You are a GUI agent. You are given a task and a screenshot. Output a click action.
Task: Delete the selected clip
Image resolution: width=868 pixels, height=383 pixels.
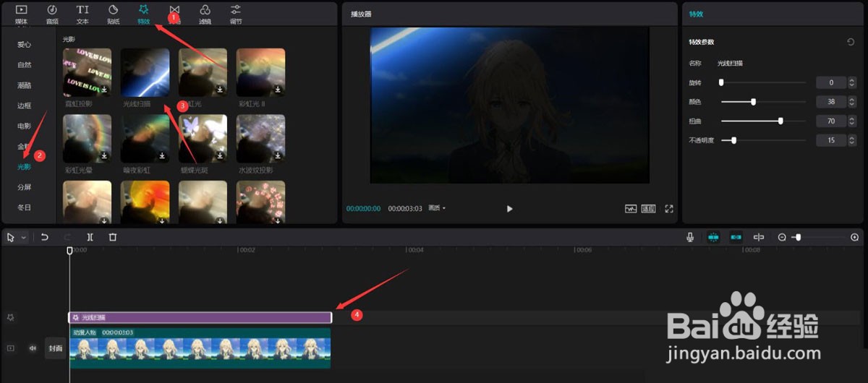click(113, 237)
